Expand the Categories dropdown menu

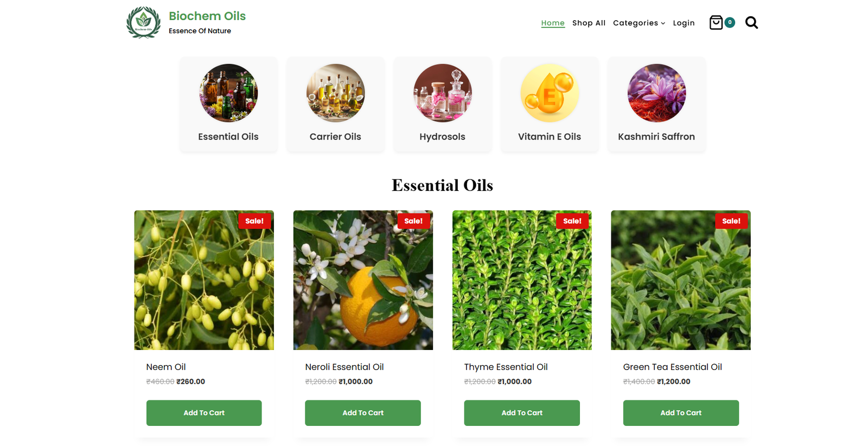639,23
